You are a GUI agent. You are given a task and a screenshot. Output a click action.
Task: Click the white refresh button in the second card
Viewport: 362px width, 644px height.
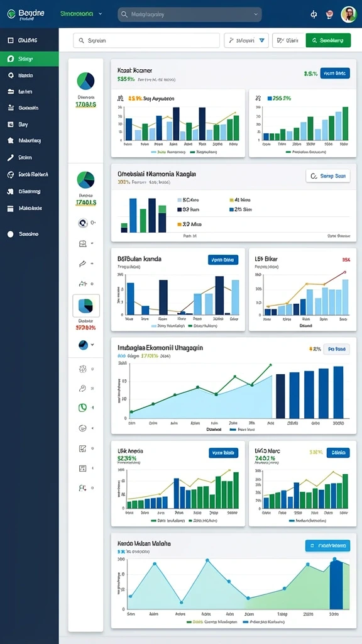[328, 176]
